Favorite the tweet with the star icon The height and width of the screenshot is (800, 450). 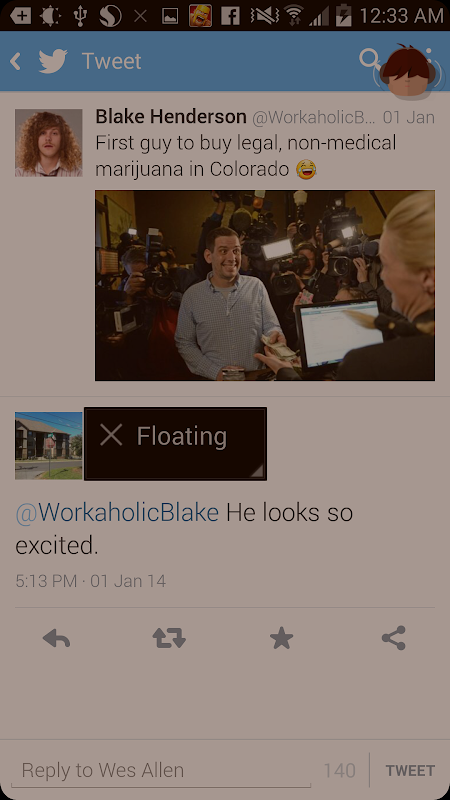281,638
